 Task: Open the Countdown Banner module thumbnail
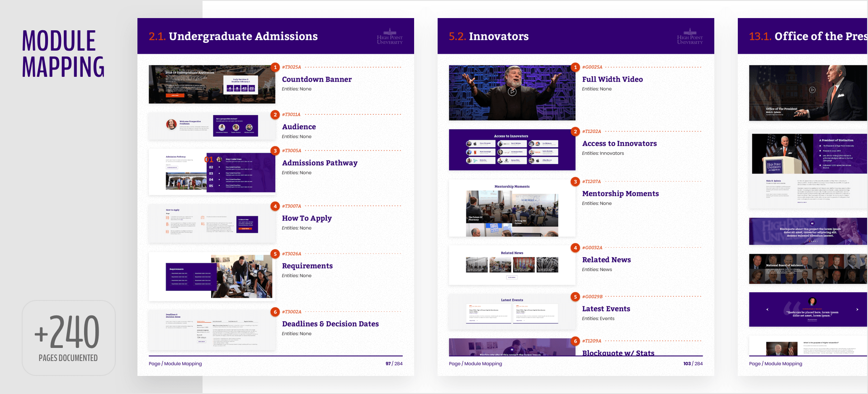(212, 84)
